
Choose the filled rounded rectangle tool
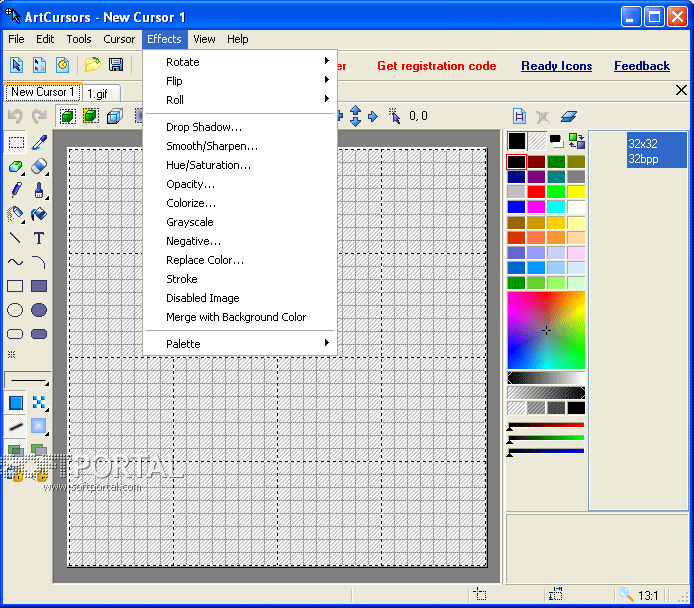[39, 334]
